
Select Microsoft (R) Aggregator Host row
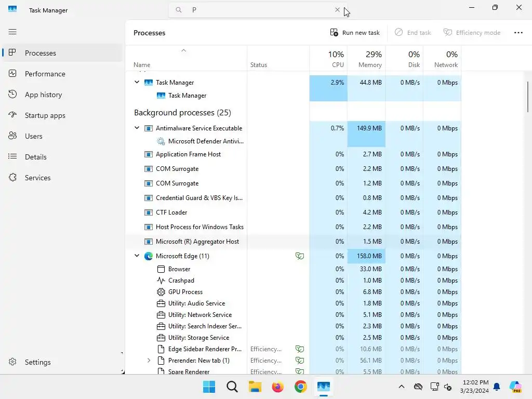tap(294, 242)
